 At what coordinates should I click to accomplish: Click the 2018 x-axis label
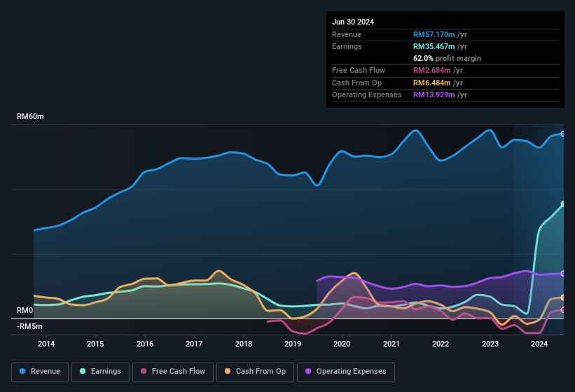click(244, 344)
